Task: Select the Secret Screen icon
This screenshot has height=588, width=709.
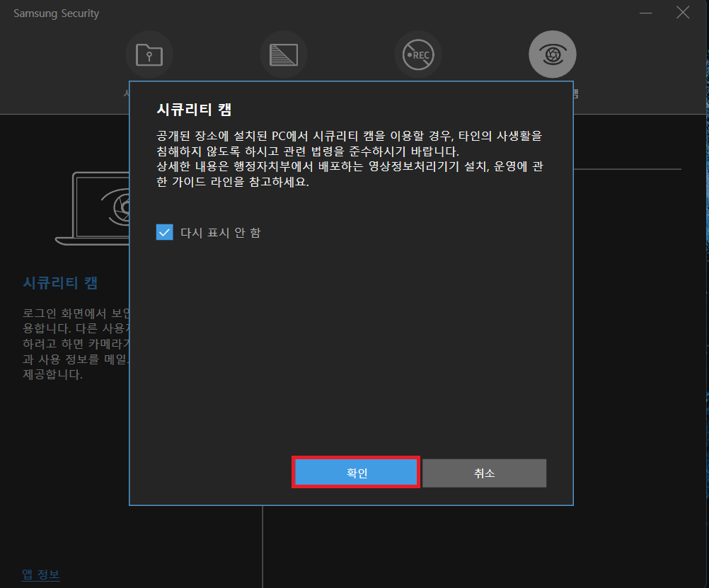Action: [284, 54]
